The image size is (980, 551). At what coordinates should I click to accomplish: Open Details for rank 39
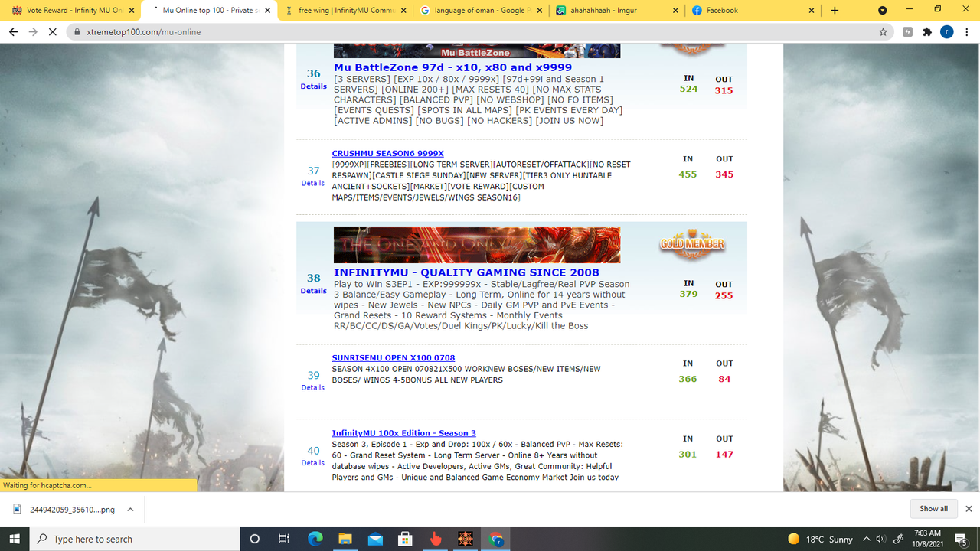(x=312, y=388)
